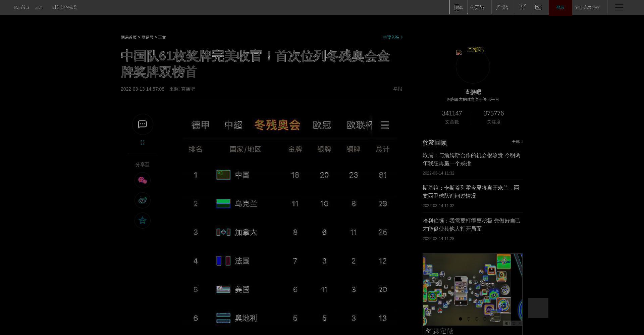The image size is (644, 335).
Task: Open 全部 past articles link
Action: (517, 142)
